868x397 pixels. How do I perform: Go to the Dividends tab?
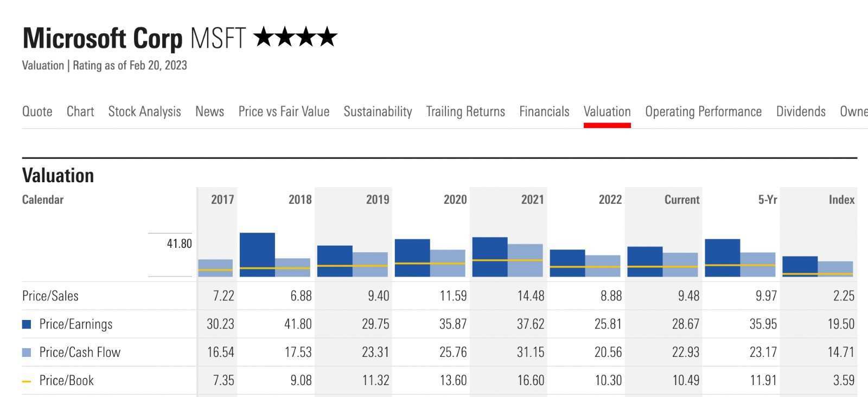(x=801, y=112)
